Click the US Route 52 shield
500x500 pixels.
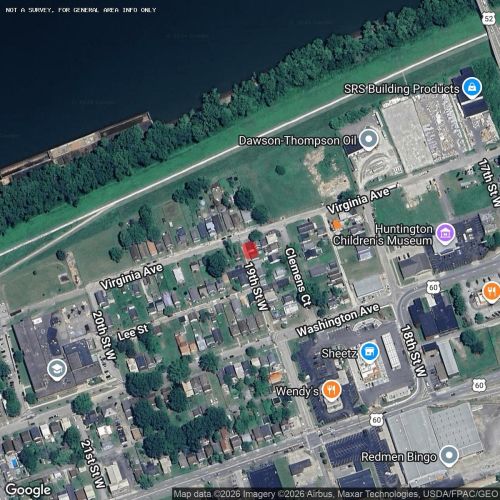coord(489,19)
